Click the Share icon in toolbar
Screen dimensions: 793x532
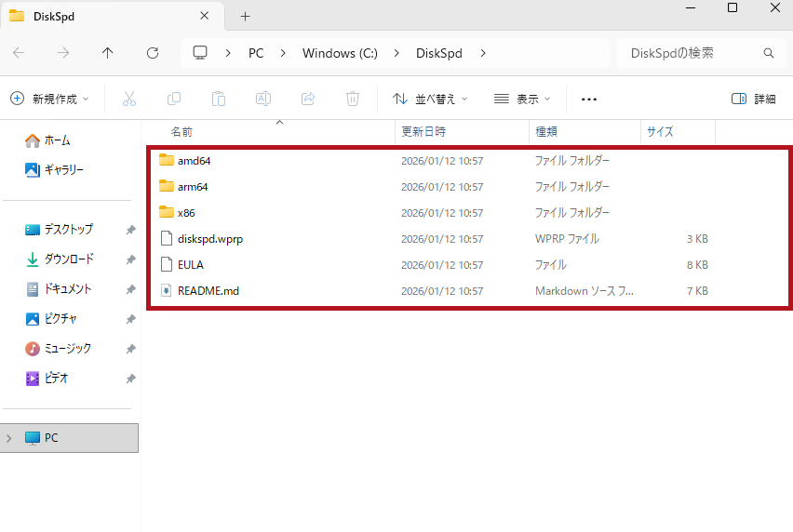point(308,99)
